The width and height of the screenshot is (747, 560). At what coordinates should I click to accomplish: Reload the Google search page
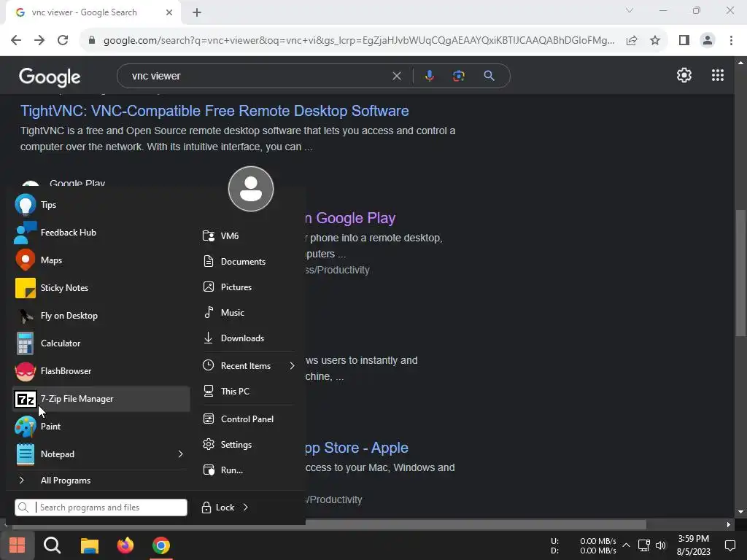pos(63,41)
